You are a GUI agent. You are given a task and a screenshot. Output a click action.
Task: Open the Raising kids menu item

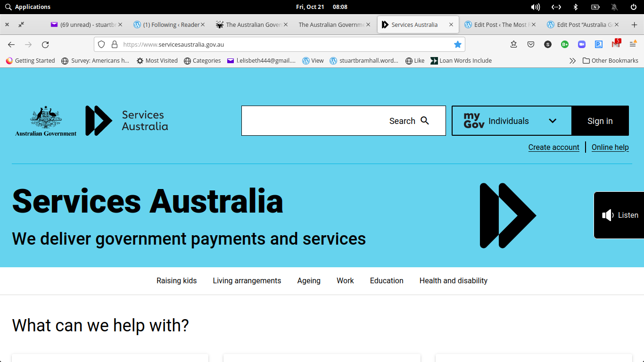coord(176,280)
